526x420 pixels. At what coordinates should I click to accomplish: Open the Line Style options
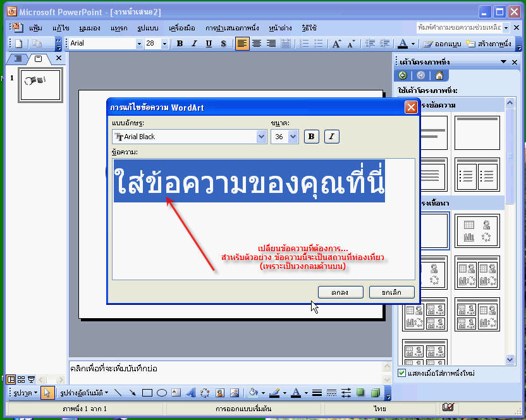317,393
